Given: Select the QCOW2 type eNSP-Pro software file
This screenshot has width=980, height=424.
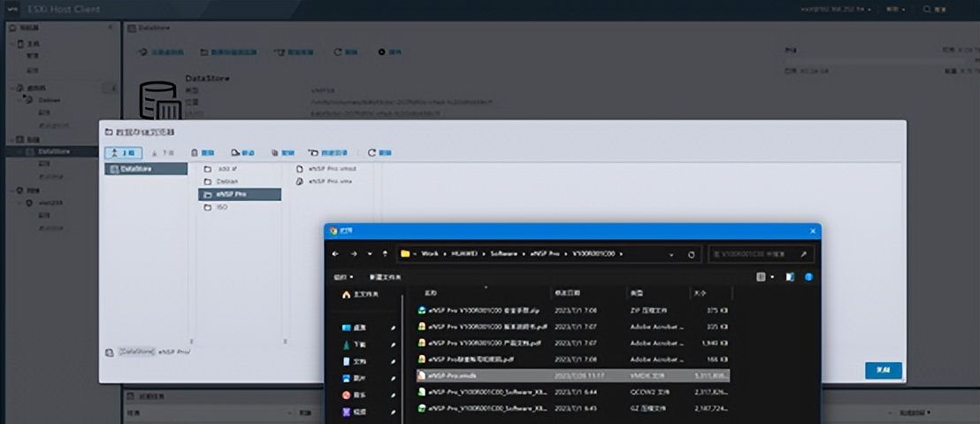Looking at the screenshot, I should click(x=573, y=392).
